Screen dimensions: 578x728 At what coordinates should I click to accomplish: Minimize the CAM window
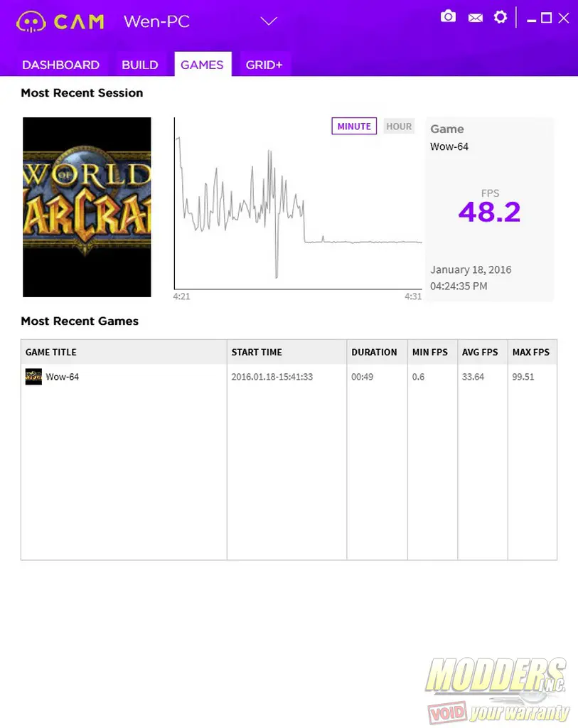(531, 19)
